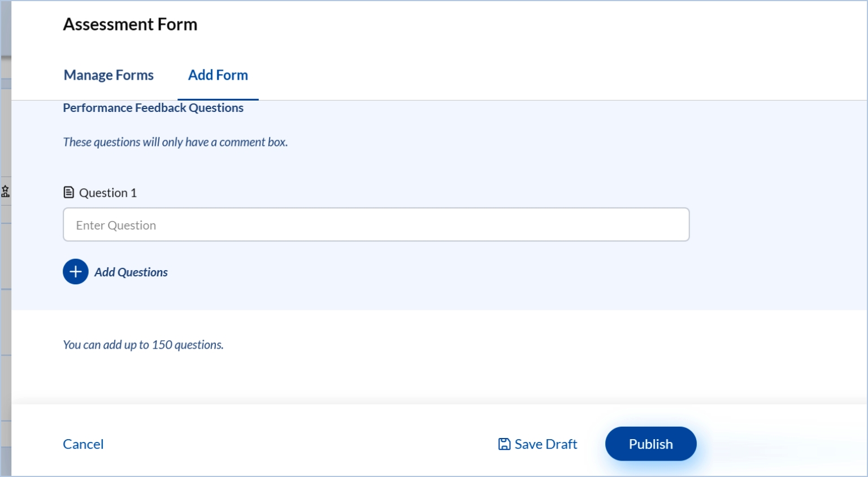This screenshot has width=868, height=477.
Task: Click the 150 questions limit note
Action: point(143,345)
